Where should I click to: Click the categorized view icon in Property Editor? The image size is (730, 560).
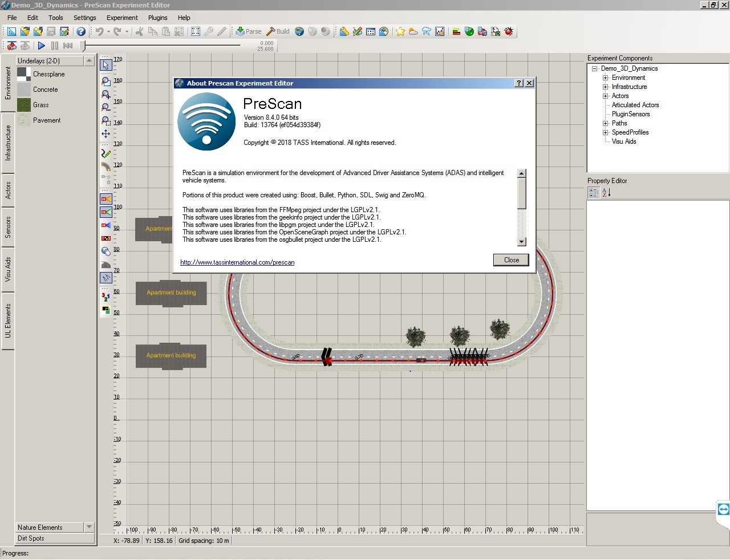coord(594,193)
